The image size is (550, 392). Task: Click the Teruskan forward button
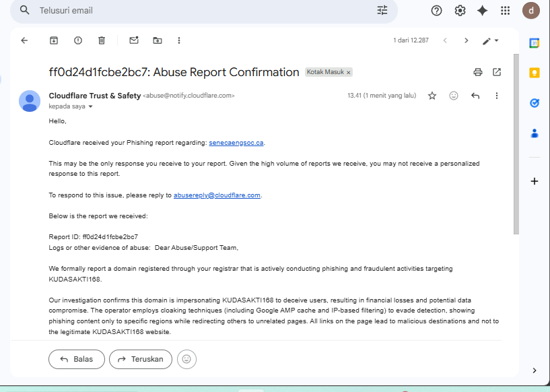141,359
